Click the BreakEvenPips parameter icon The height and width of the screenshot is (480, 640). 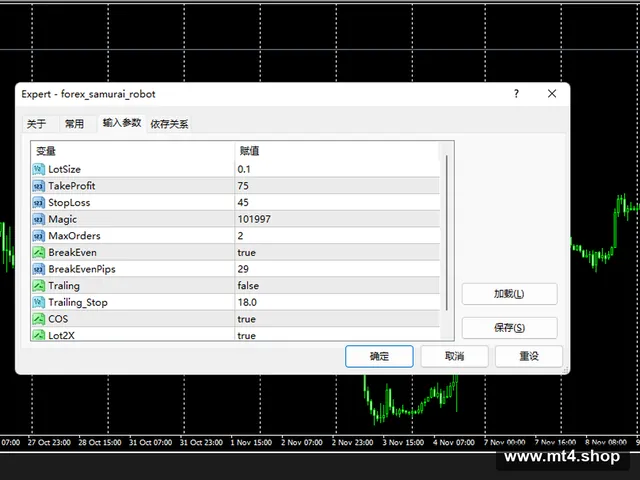(x=38, y=269)
